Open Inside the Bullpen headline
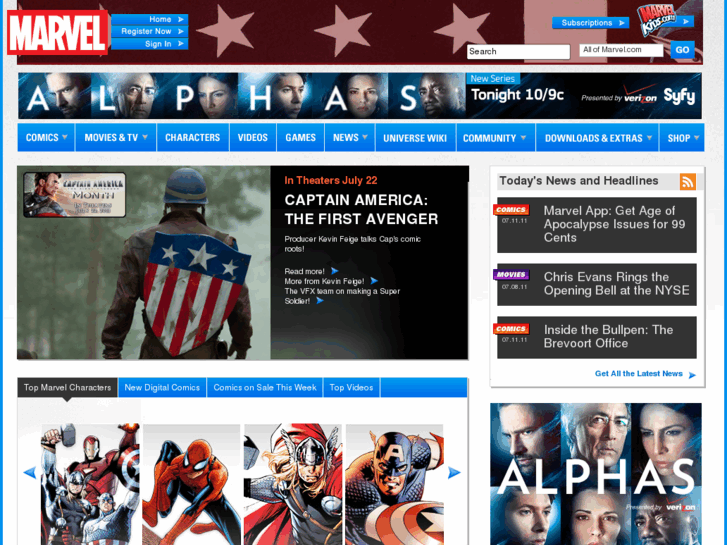Screen dimensions: 727x545 click(608, 336)
